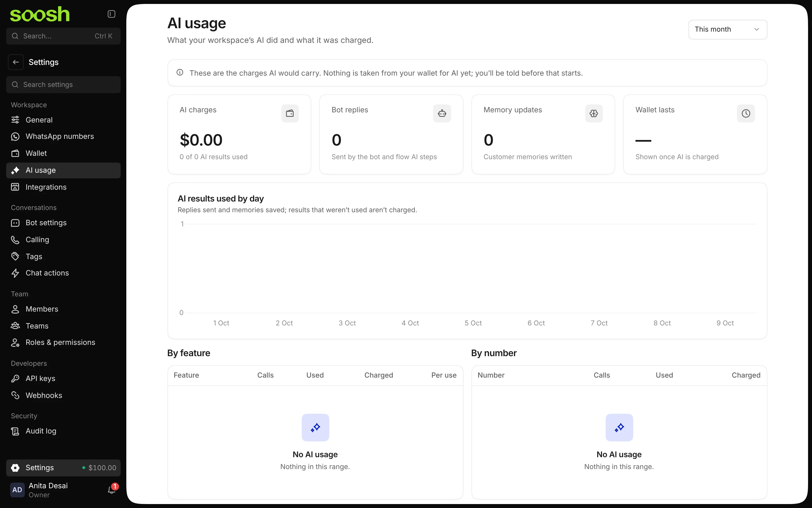
Task: Click the Search settings field
Action: click(x=63, y=85)
